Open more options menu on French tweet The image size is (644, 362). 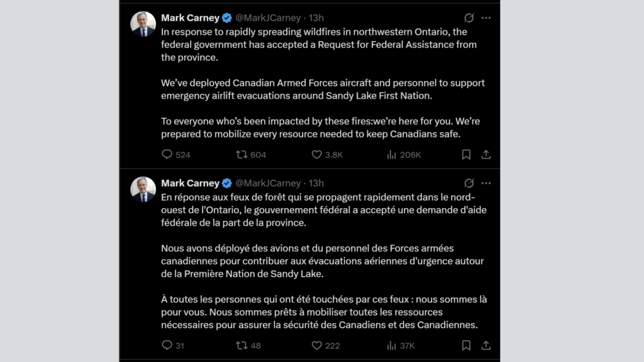click(x=486, y=184)
